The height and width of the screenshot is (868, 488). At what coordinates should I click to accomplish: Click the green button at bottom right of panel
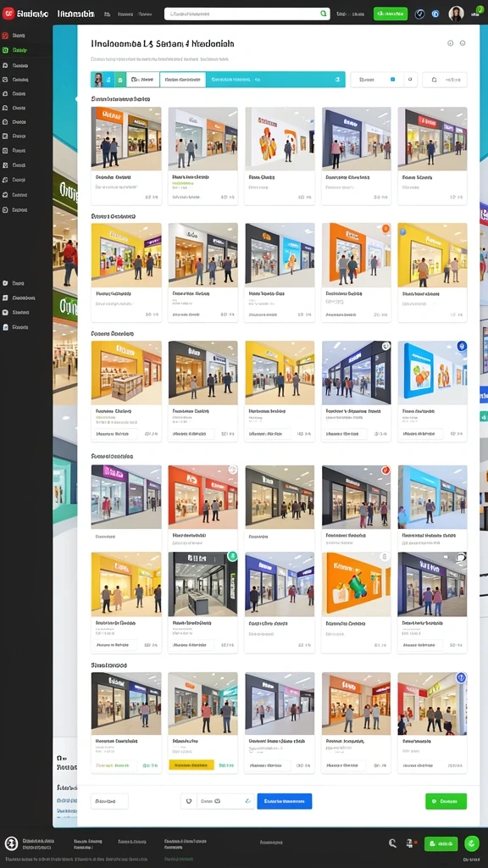pyautogui.click(x=446, y=801)
